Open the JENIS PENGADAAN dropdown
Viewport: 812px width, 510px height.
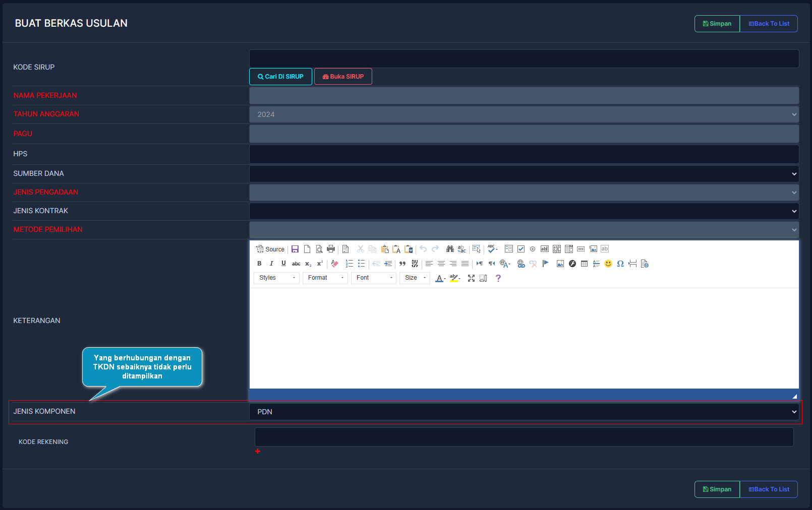tap(524, 193)
